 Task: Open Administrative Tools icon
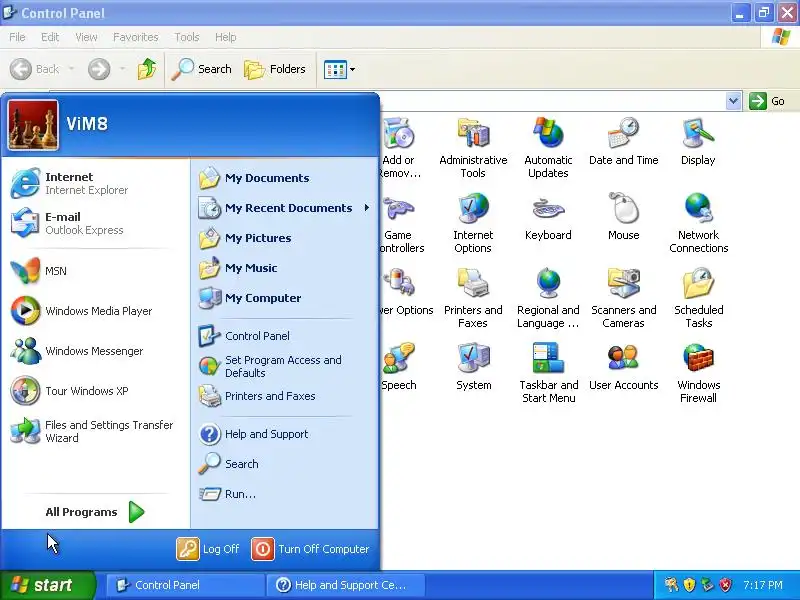pyautogui.click(x=473, y=148)
